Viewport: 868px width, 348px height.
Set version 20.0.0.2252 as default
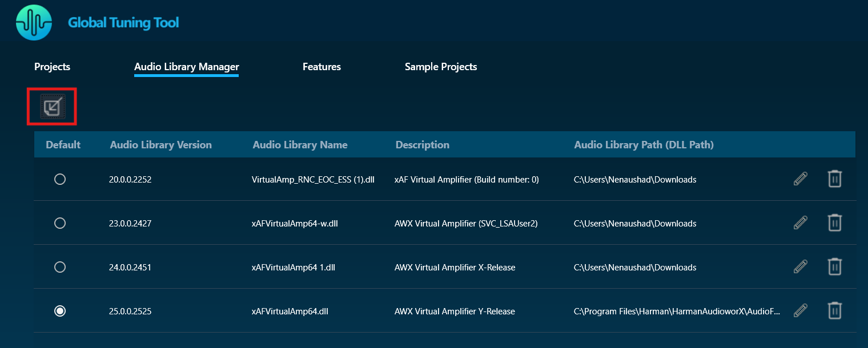[x=59, y=179]
